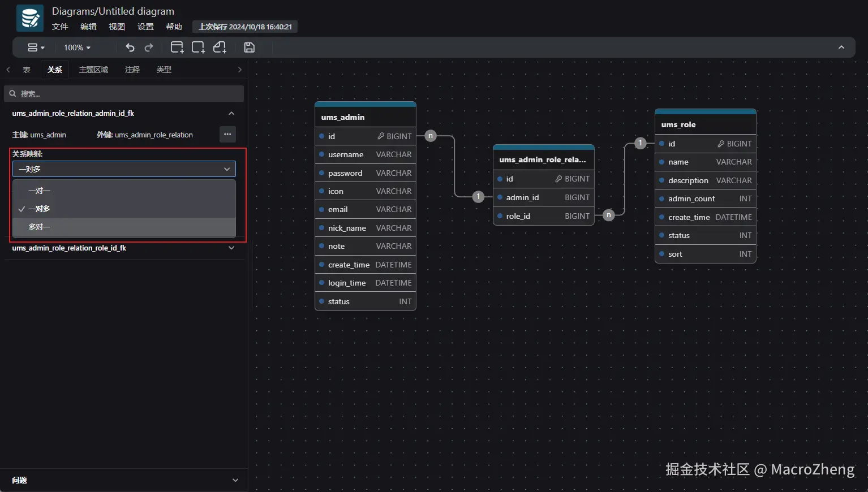Switch to the 主题区域 tab
The image size is (868, 492).
click(x=93, y=70)
